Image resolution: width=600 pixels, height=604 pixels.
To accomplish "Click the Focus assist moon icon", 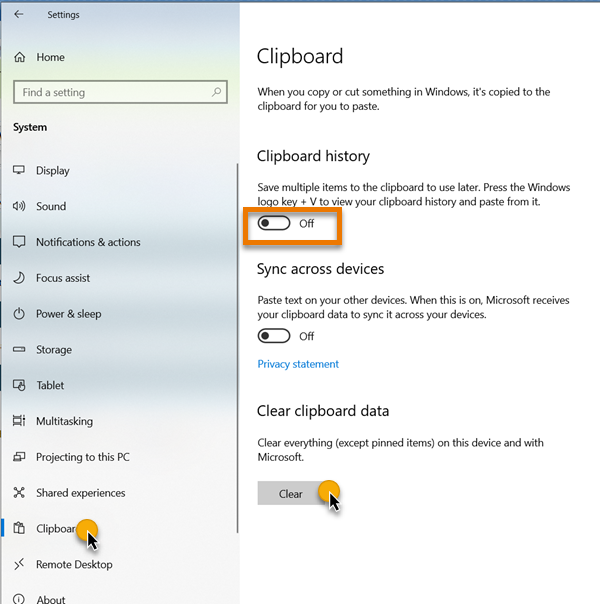I will 19,278.
